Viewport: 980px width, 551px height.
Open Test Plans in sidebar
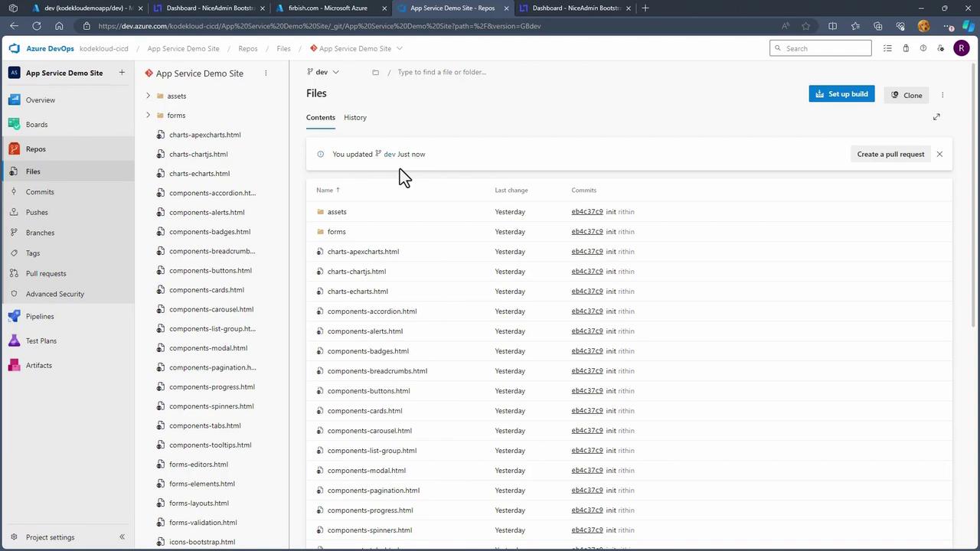tap(41, 341)
